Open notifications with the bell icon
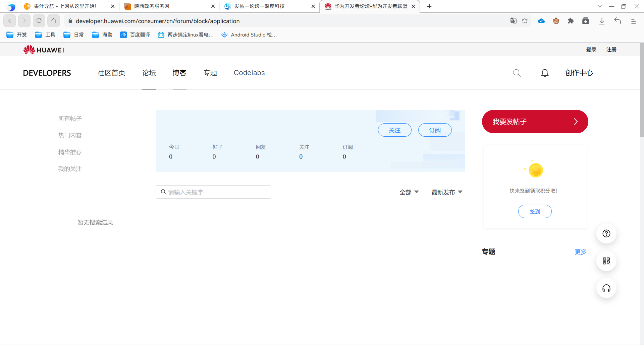Image resolution: width=644 pixels, height=345 pixels. pos(545,73)
